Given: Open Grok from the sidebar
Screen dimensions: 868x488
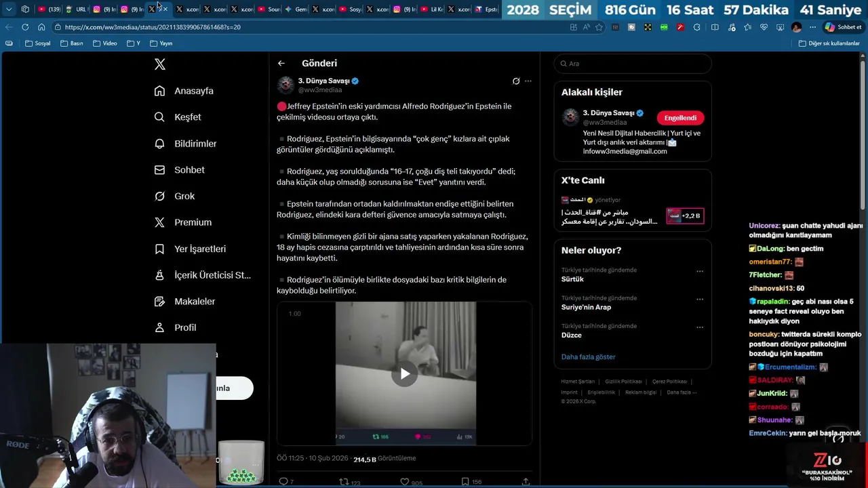Looking at the screenshot, I should (174, 196).
